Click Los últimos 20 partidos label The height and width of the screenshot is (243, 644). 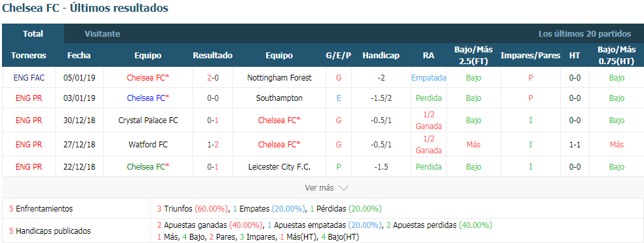point(585,33)
